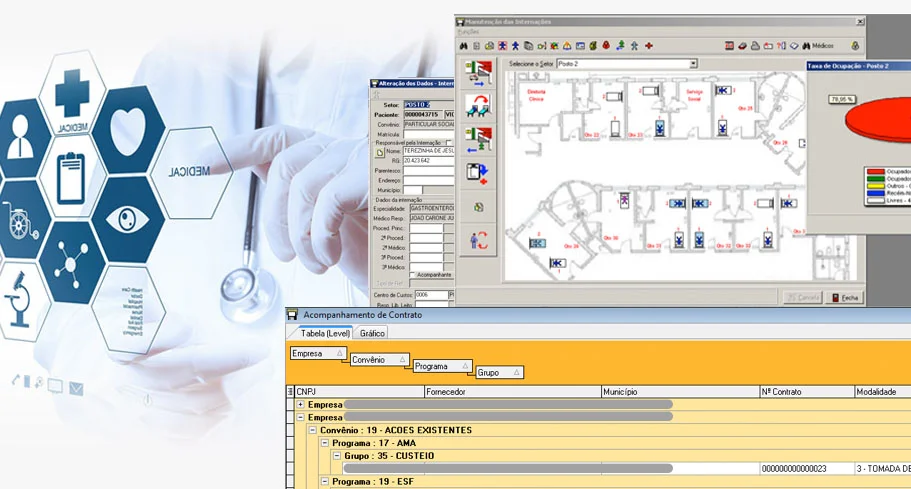Click the 78,95 % occupancy label
The height and width of the screenshot is (489, 911).
(842, 99)
